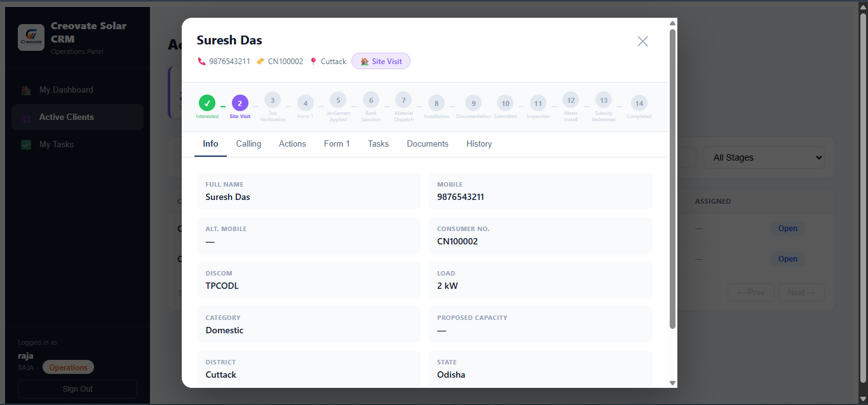Select step 11 Inspection circle
This screenshot has height=405, width=868.
pyautogui.click(x=538, y=103)
